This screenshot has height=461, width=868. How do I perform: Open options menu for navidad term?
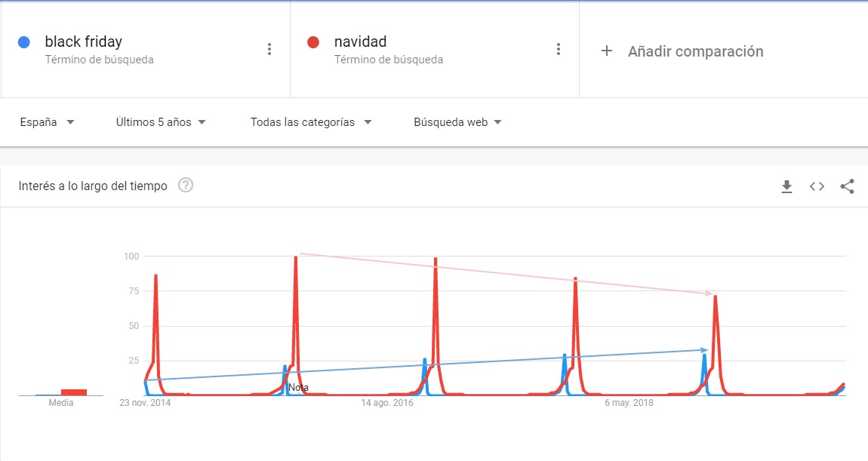coord(558,49)
